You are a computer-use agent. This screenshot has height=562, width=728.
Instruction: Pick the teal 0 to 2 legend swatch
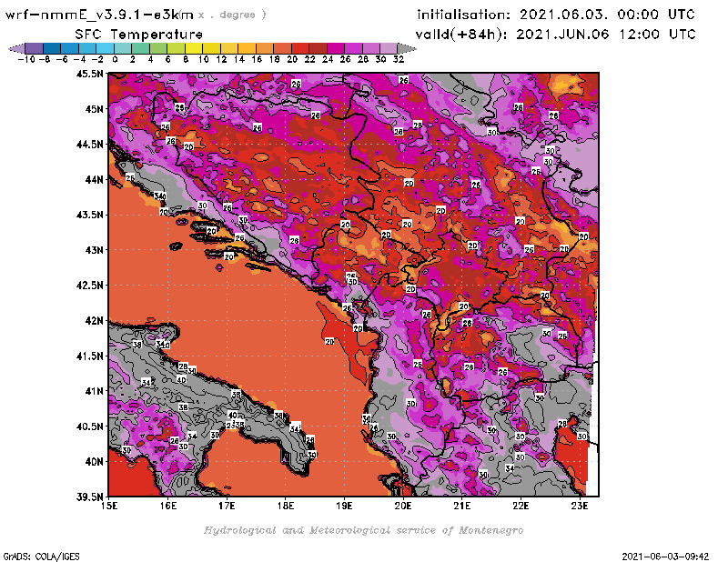(x=123, y=48)
